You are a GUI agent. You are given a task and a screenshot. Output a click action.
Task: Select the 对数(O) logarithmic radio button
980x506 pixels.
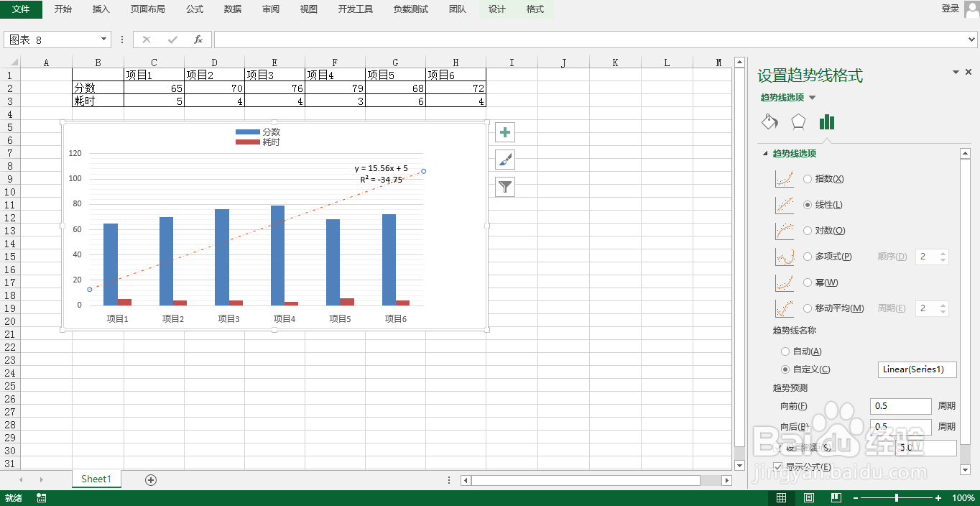[x=808, y=231]
